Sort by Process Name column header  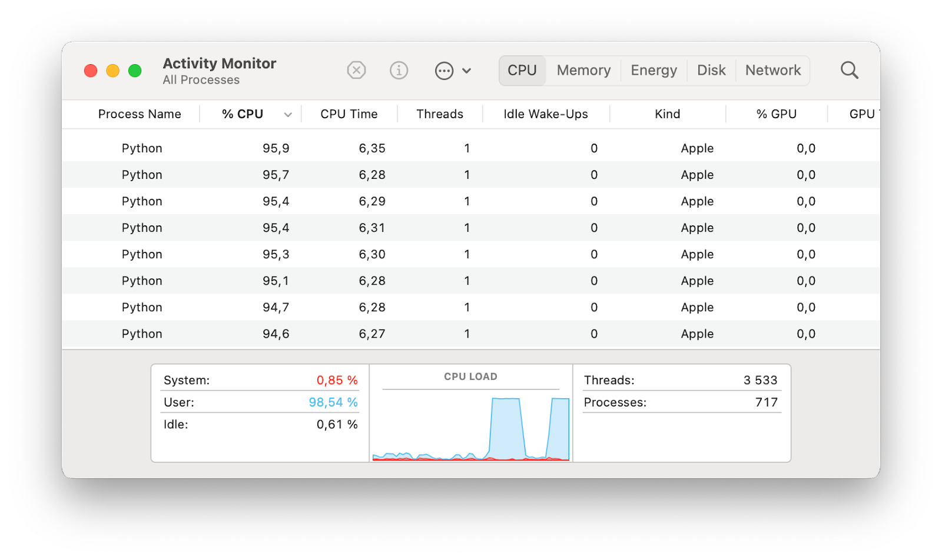pyautogui.click(x=140, y=114)
